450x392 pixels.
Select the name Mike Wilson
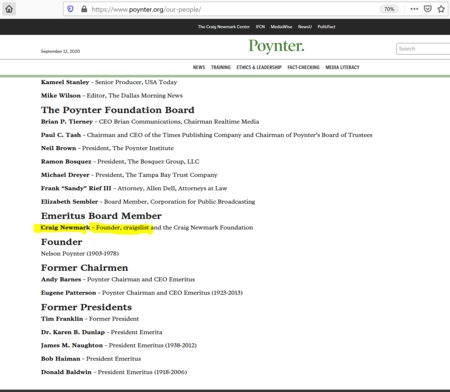coord(61,95)
